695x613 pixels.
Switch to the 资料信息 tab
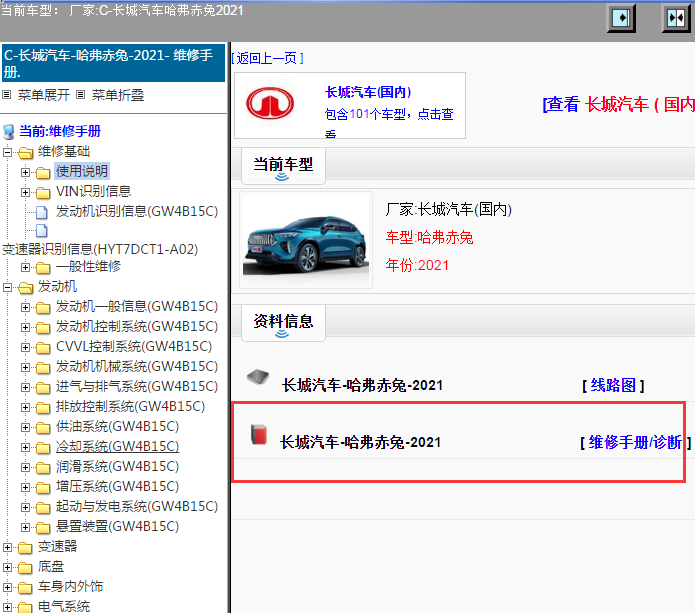tap(283, 323)
